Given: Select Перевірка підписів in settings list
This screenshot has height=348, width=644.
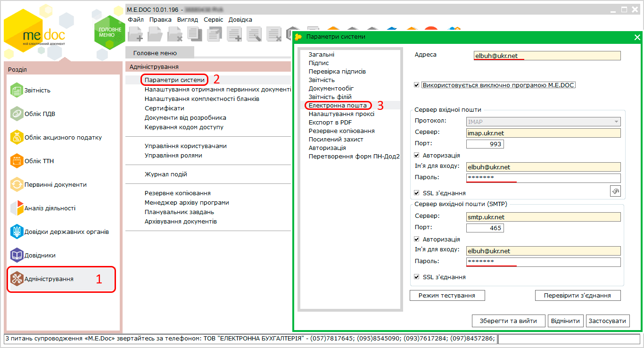Looking at the screenshot, I should click(x=337, y=71).
